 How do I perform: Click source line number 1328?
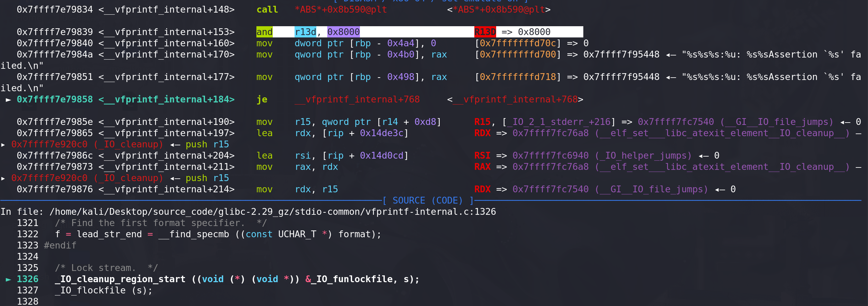click(28, 302)
